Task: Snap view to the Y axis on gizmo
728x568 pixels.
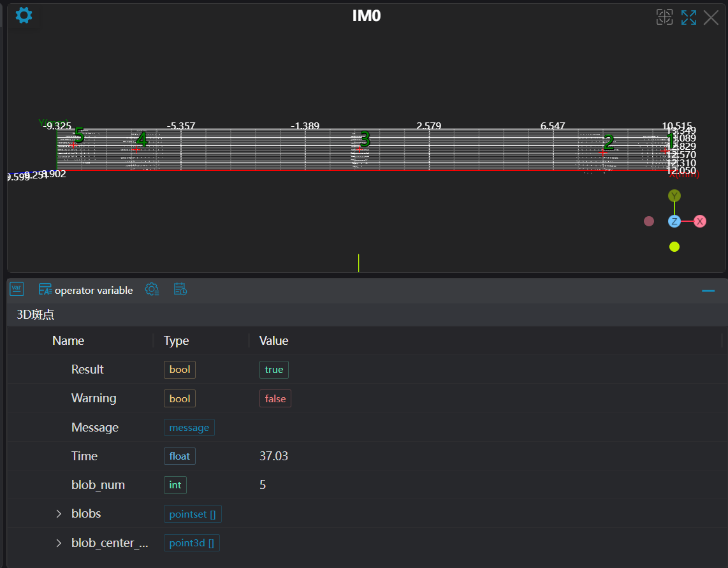Action: 674,196
